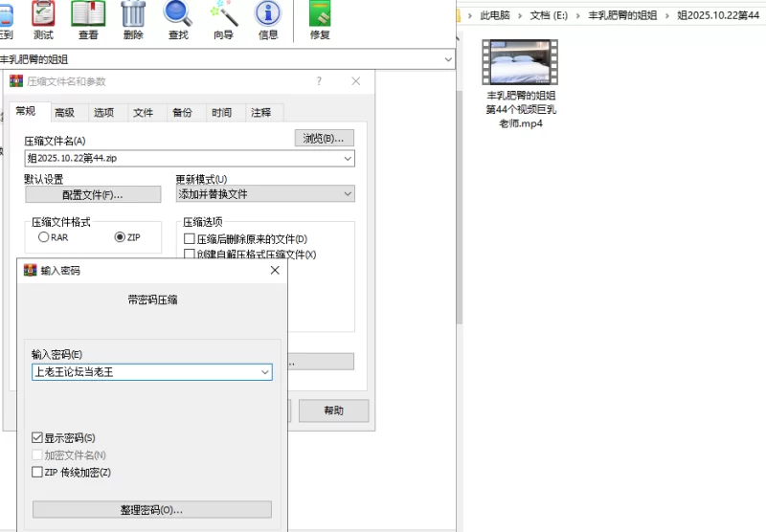Click the 整理密码(O)... button
This screenshot has height=532, width=766.
151,509
